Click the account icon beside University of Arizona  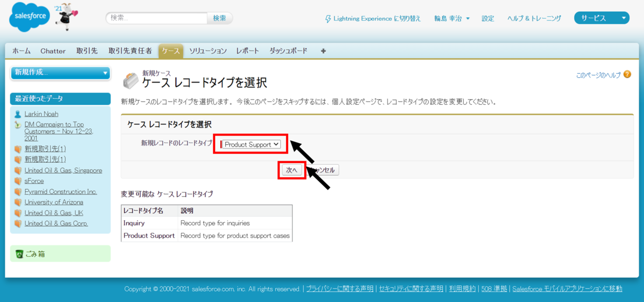18,203
